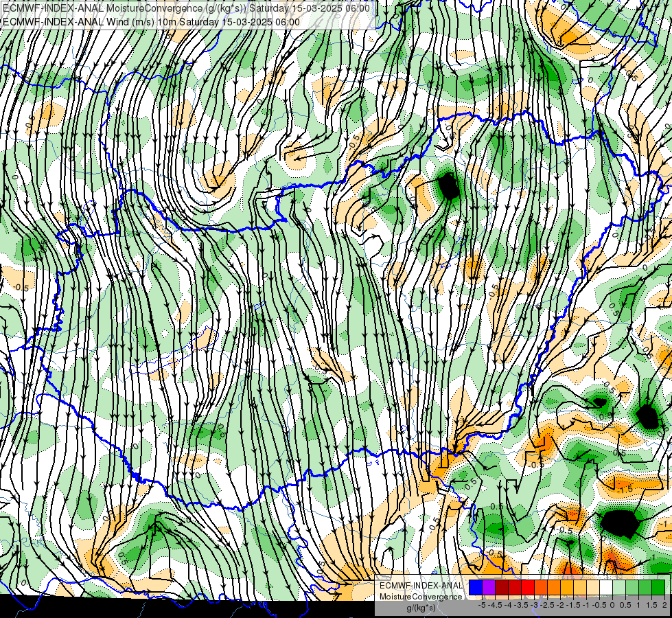Click the '2' legend tick label
672x618 pixels.
[664, 605]
